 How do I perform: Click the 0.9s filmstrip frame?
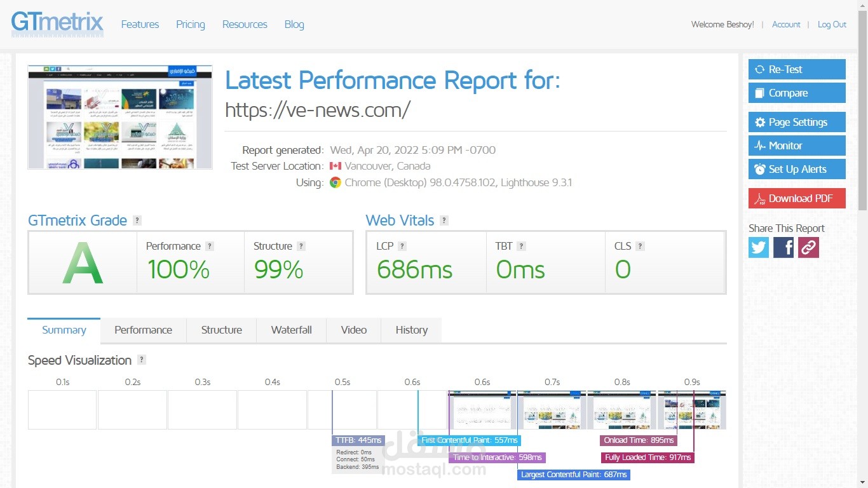[691, 410]
